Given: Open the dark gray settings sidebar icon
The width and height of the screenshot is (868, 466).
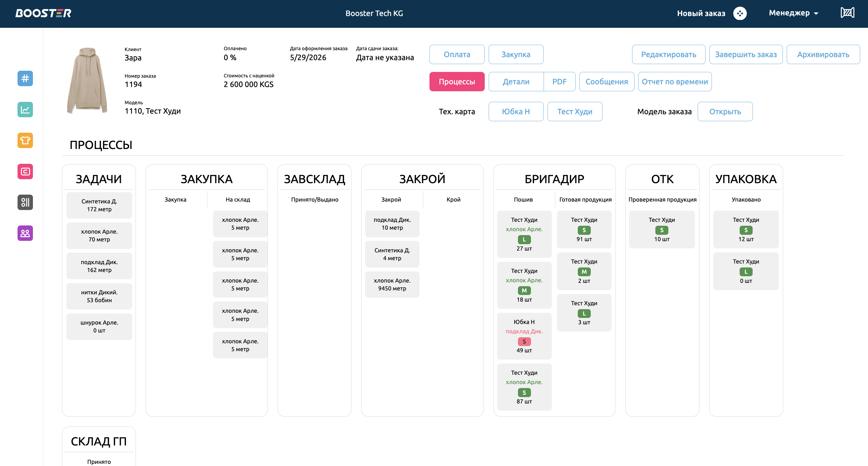Looking at the screenshot, I should (25, 202).
